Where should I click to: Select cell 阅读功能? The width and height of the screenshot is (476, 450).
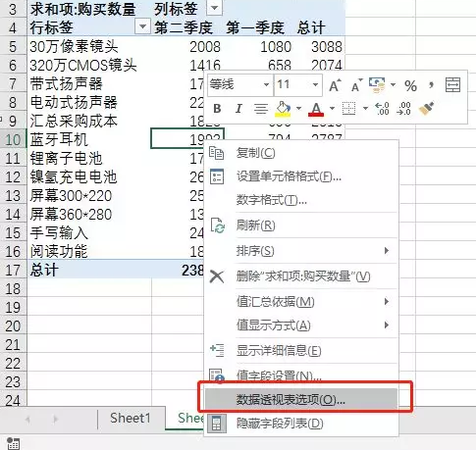pos(89,252)
